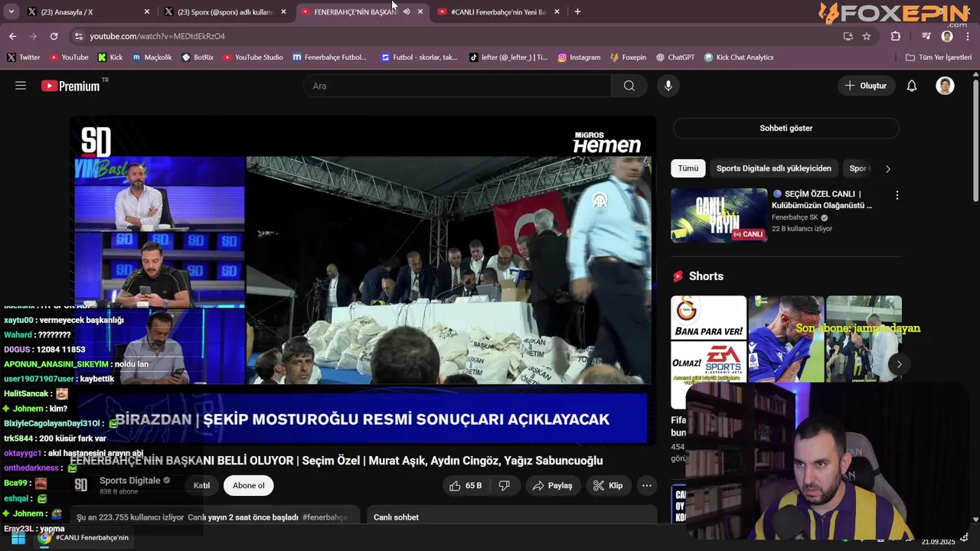Screen dimensions: 980x551
Task: Open the Maçkolik bookmark
Action: pos(152,57)
